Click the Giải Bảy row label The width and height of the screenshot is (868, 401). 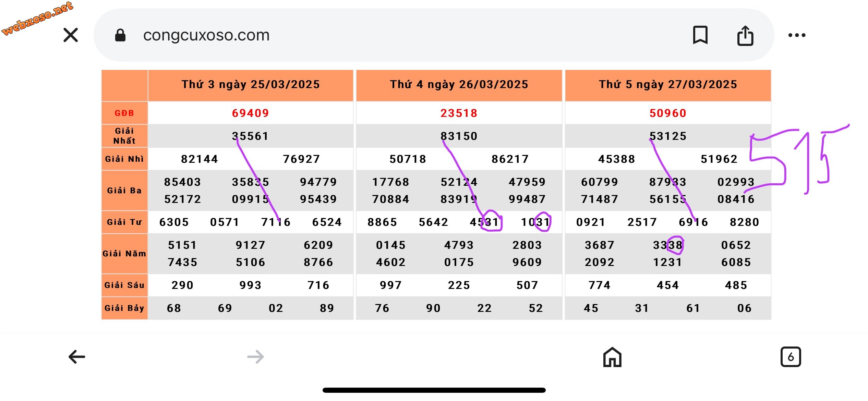(x=124, y=308)
